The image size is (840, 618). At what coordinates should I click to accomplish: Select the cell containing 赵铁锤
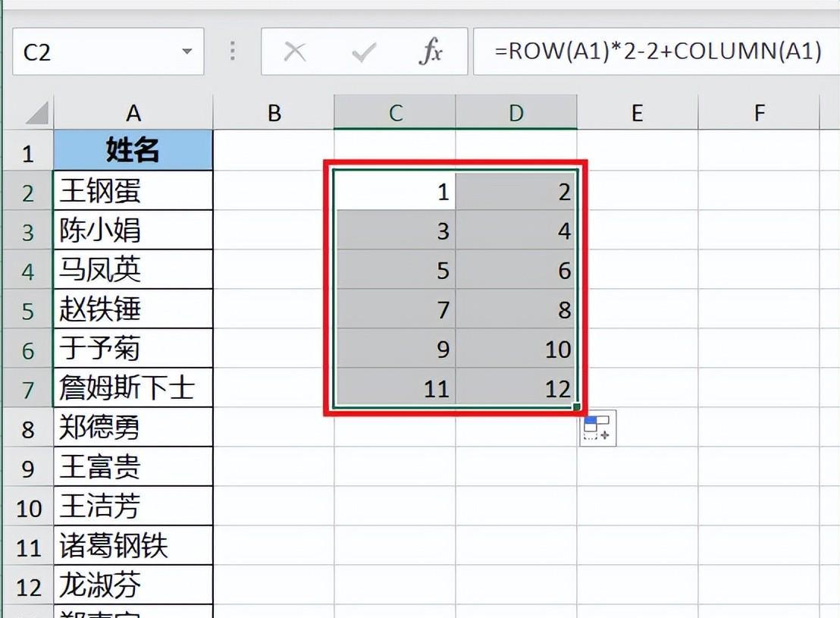point(133,309)
